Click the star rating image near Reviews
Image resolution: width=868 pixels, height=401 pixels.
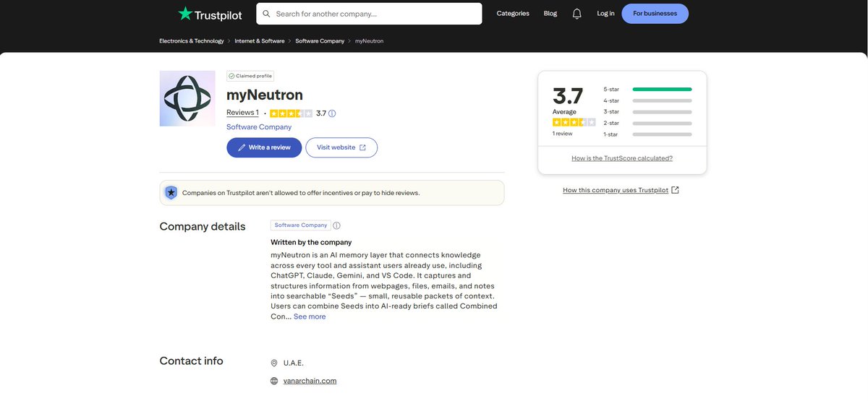[291, 113]
